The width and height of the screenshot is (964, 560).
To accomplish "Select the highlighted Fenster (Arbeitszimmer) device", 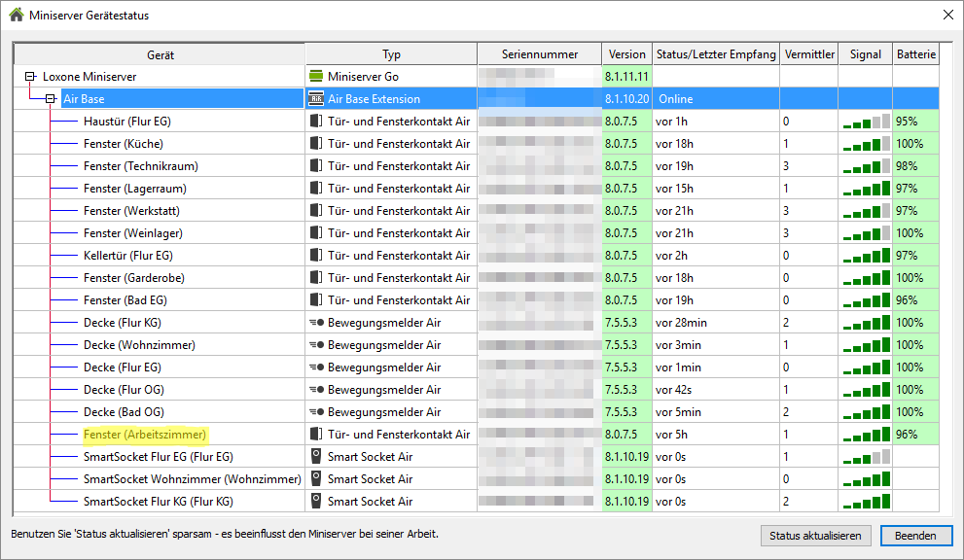I will 145,435.
